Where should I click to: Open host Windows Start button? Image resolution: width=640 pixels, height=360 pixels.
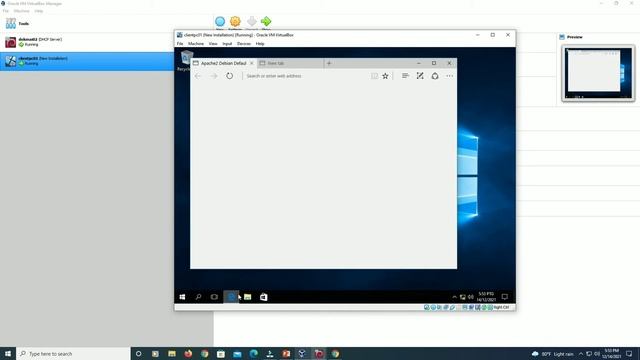(8, 353)
